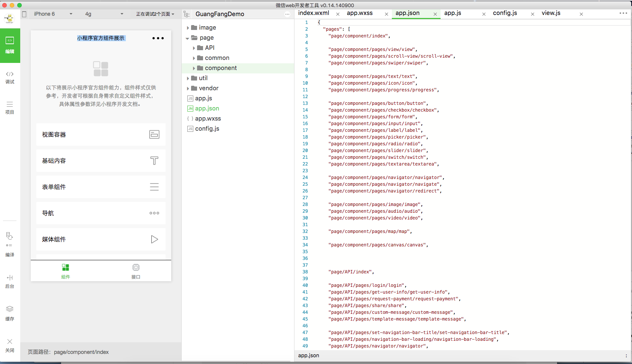Expand the component folder arrow

(194, 68)
